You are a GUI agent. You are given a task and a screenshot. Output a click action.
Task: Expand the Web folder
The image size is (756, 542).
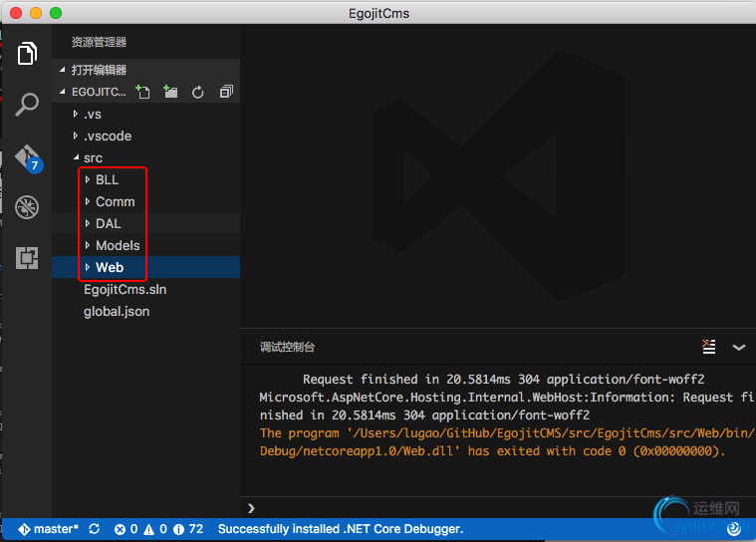(x=145, y=267)
